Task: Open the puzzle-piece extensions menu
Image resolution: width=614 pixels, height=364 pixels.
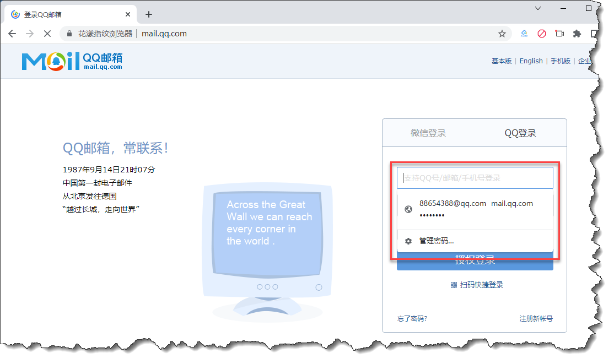Action: [x=577, y=34]
